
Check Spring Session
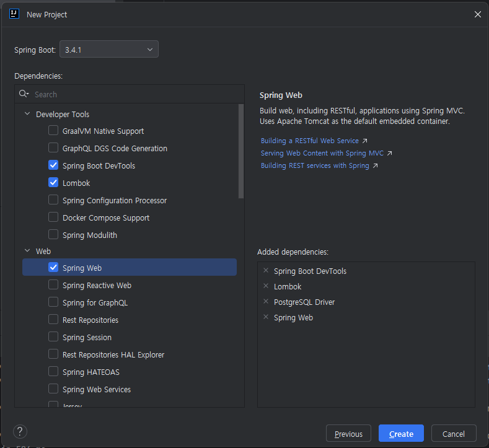(x=53, y=336)
